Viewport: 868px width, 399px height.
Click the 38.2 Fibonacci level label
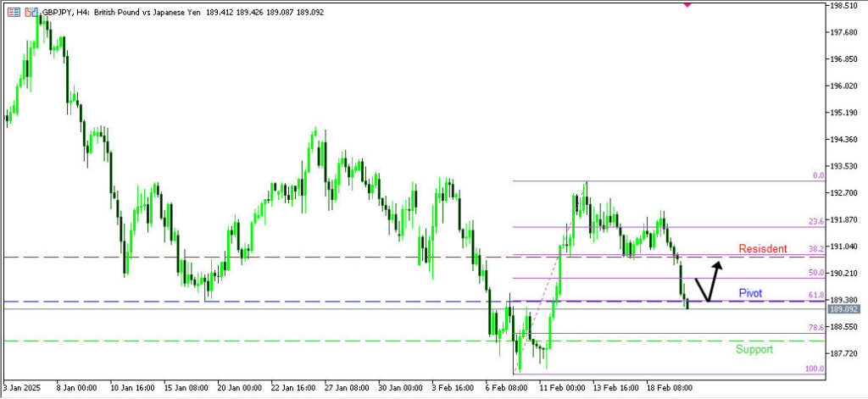(816, 249)
